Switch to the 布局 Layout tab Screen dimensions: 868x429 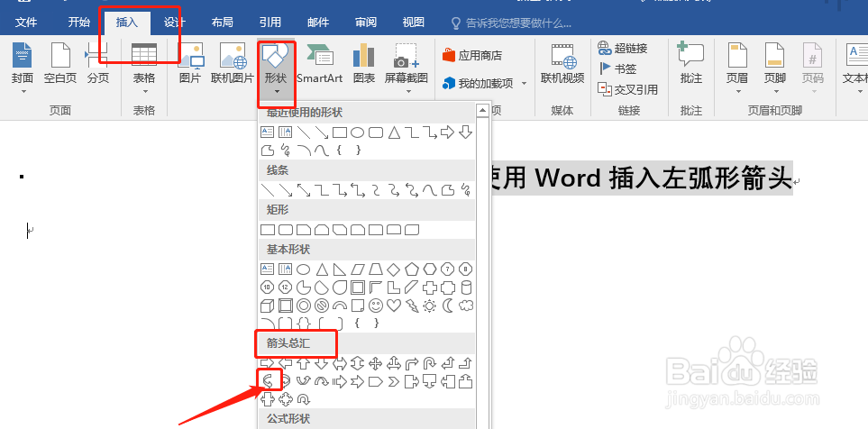coord(222,23)
